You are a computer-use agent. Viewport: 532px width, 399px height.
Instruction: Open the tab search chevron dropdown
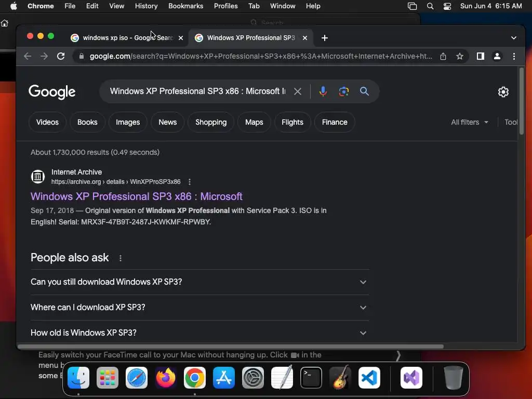514,38
